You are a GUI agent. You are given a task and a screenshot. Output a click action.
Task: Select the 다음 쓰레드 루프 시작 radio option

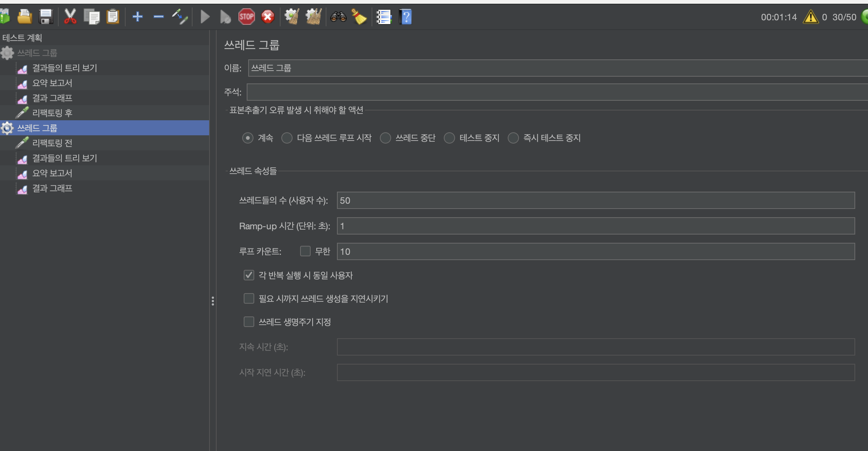[287, 138]
